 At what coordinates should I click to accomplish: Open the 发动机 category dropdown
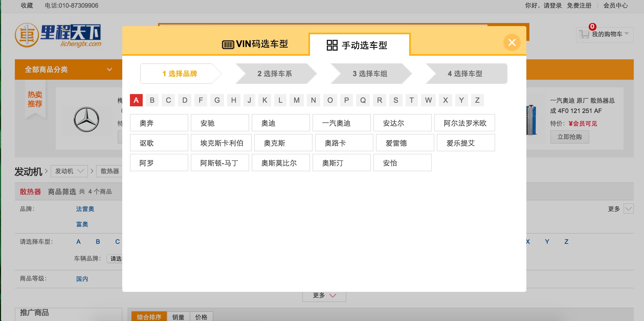(x=69, y=171)
